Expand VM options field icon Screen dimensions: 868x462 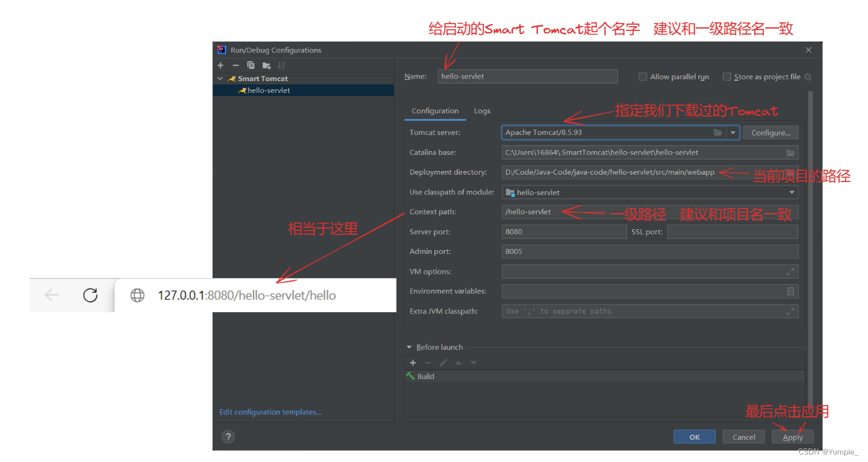(x=790, y=272)
